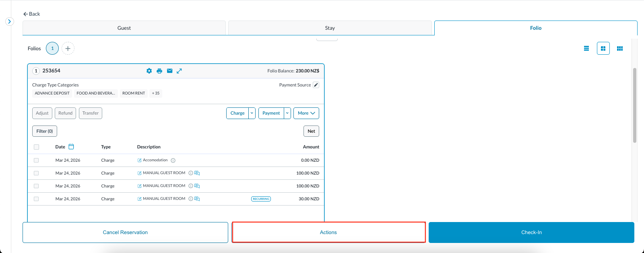Switch to three-column grid view icon
The height and width of the screenshot is (253, 644).
coord(620,48)
